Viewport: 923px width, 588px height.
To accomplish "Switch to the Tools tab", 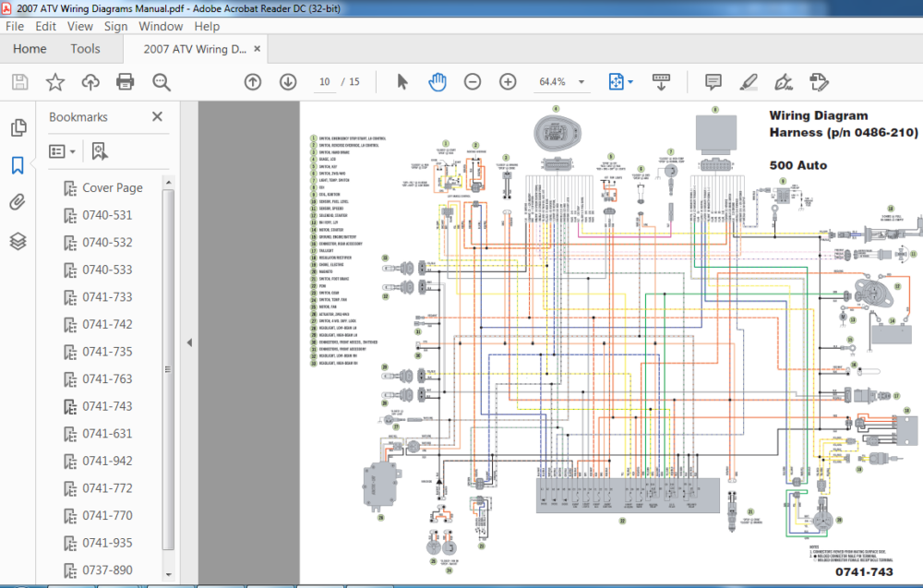I will click(85, 49).
